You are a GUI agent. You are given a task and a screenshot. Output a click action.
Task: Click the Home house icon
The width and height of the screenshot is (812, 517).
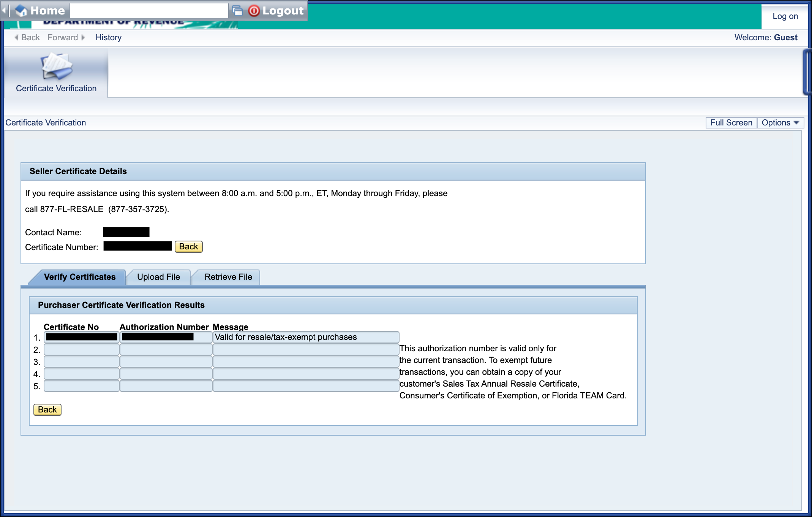pos(21,11)
